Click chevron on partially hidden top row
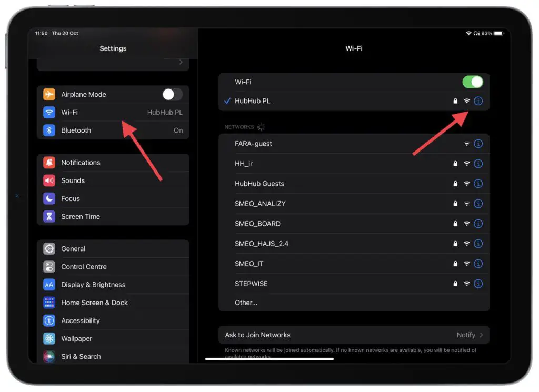This screenshot has height=392, width=539. click(181, 62)
